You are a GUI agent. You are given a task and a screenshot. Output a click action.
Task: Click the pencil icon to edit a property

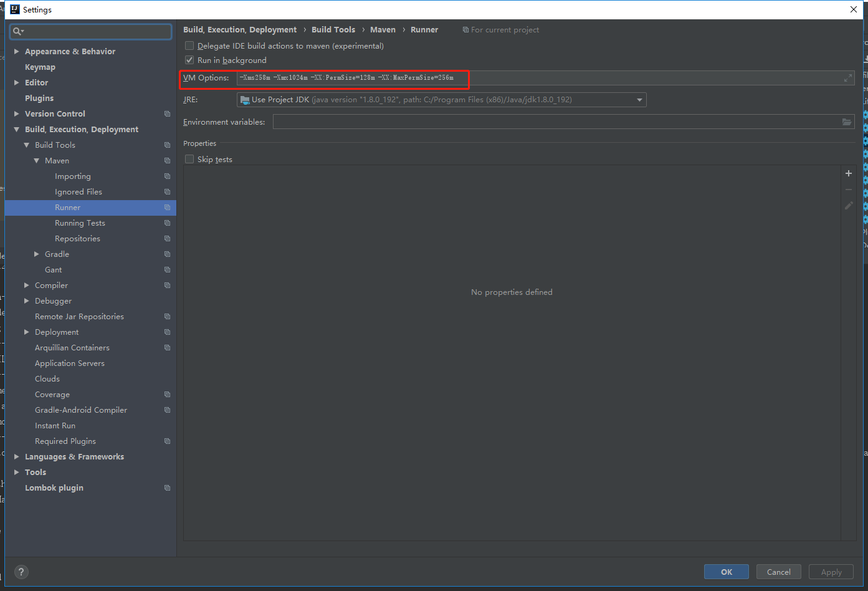pyautogui.click(x=848, y=205)
